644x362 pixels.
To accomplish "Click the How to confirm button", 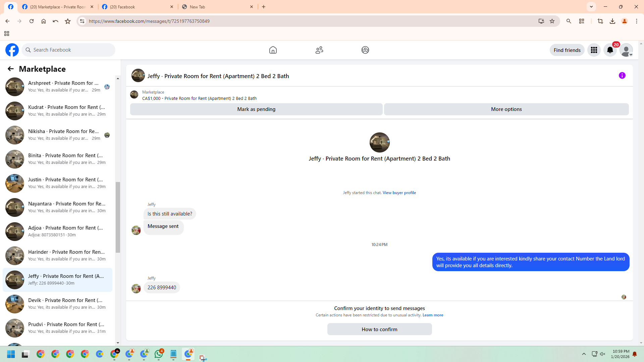I will (x=379, y=329).
